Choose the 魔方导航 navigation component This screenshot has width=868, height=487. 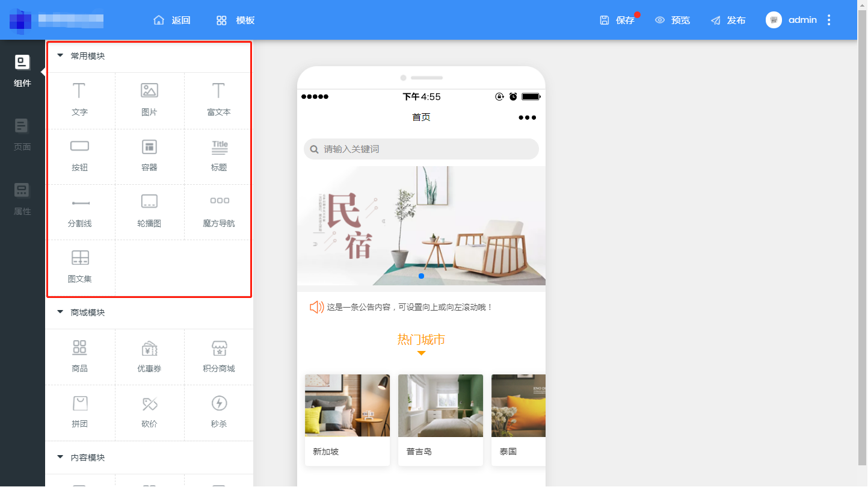[x=218, y=212]
